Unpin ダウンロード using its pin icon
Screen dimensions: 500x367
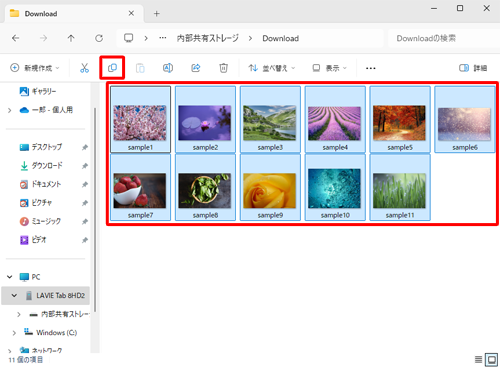coord(85,166)
